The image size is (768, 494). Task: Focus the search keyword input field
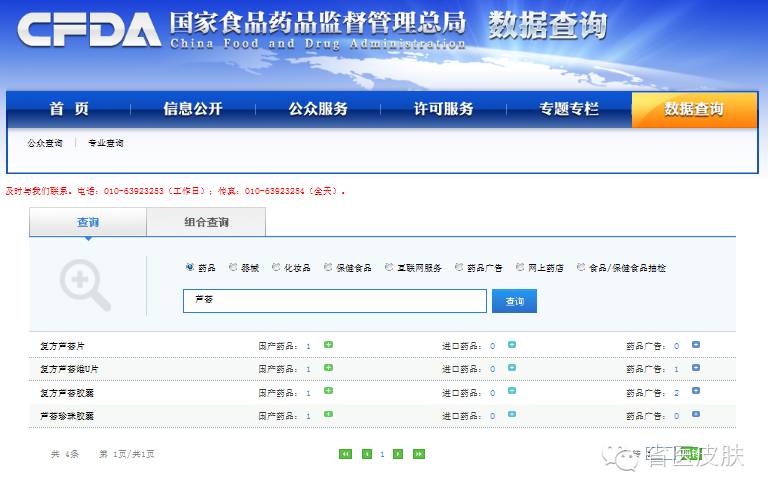(x=335, y=301)
